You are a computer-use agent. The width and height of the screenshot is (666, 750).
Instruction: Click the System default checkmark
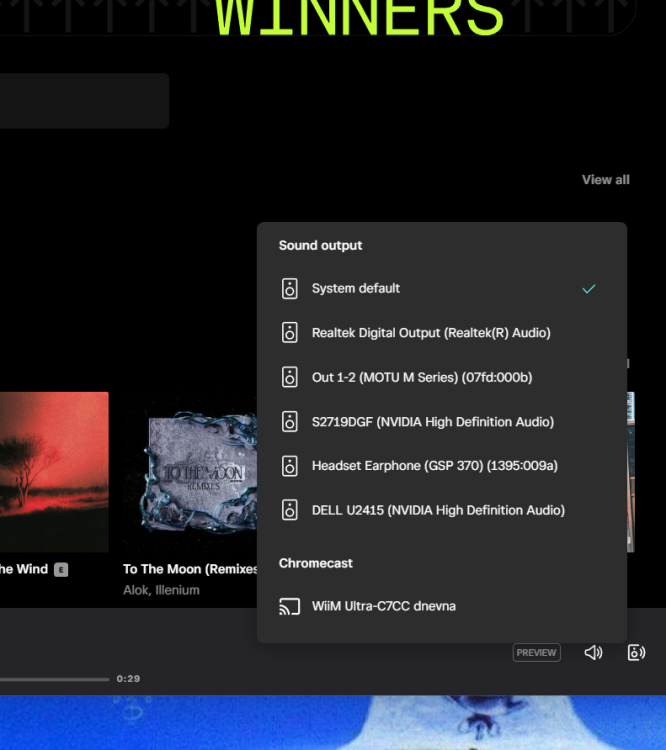tap(589, 289)
